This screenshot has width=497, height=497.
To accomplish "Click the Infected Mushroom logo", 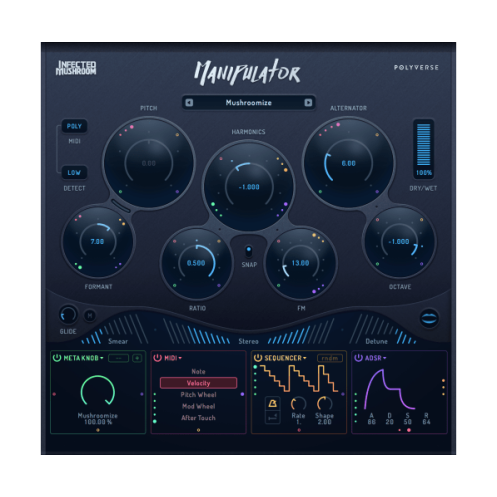I will pos(76,68).
